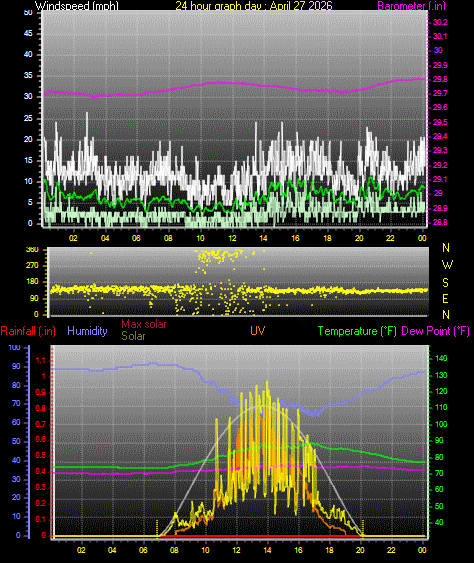
Task: Select the UV legend label
Action: [257, 331]
